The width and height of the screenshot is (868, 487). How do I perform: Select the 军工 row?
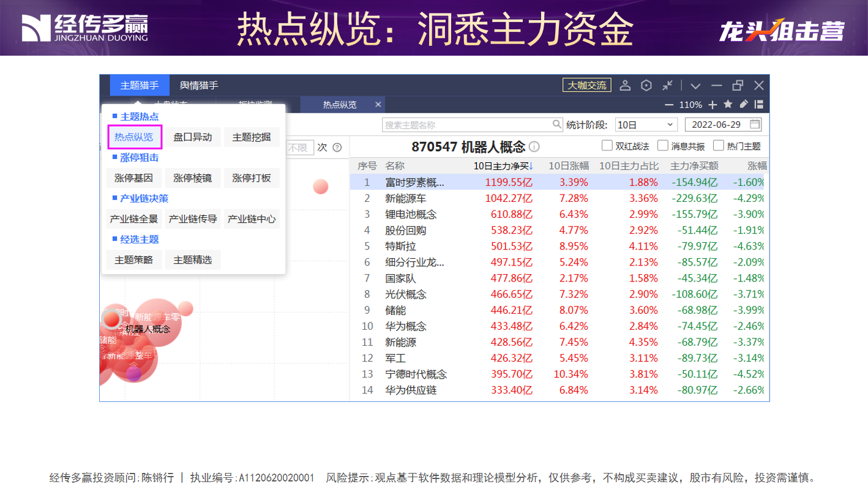click(x=559, y=358)
